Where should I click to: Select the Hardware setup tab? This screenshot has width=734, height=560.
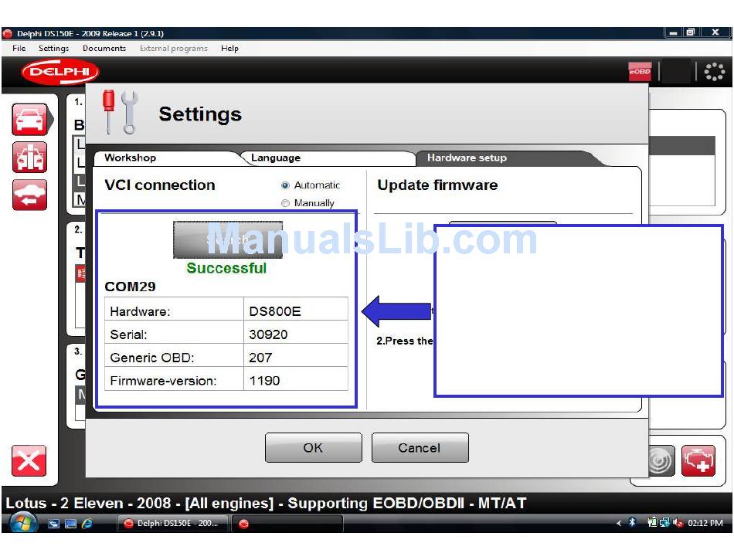pos(467,158)
